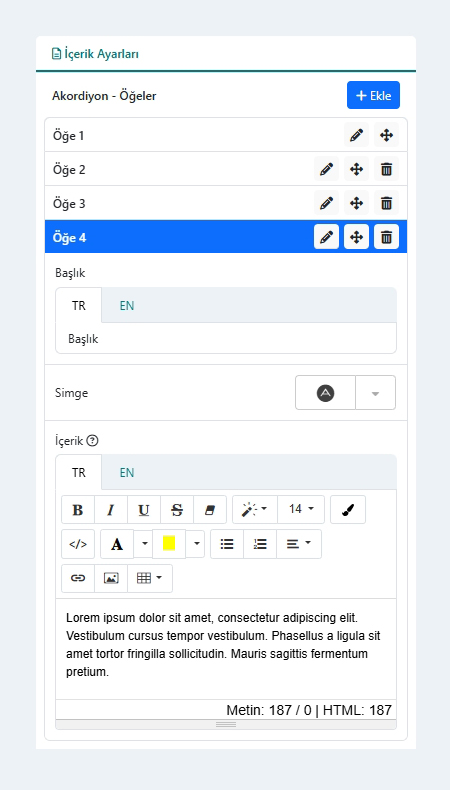Apply italic formatting
This screenshot has width=450, height=790.
[111, 509]
